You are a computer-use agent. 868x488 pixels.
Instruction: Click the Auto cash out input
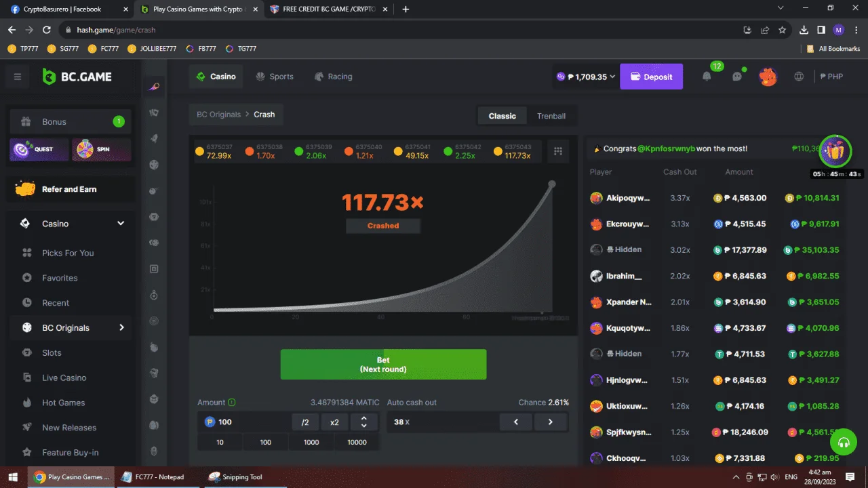pos(442,422)
